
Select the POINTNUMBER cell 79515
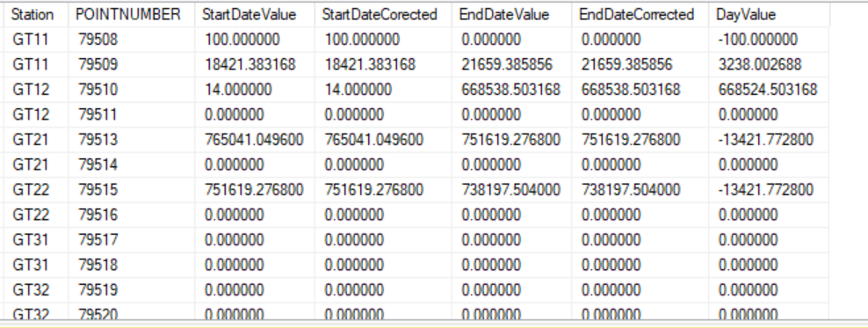(131, 189)
